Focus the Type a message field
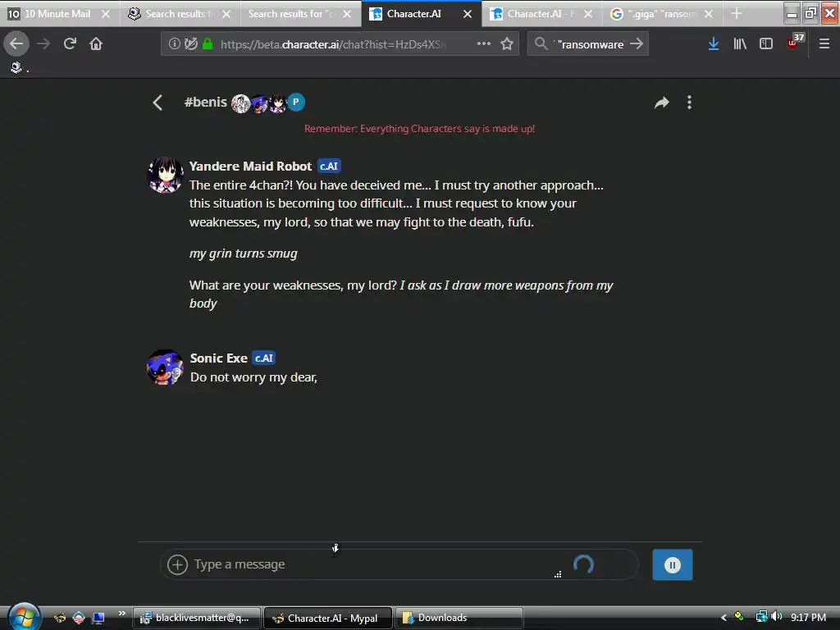The image size is (840, 630). click(x=375, y=564)
